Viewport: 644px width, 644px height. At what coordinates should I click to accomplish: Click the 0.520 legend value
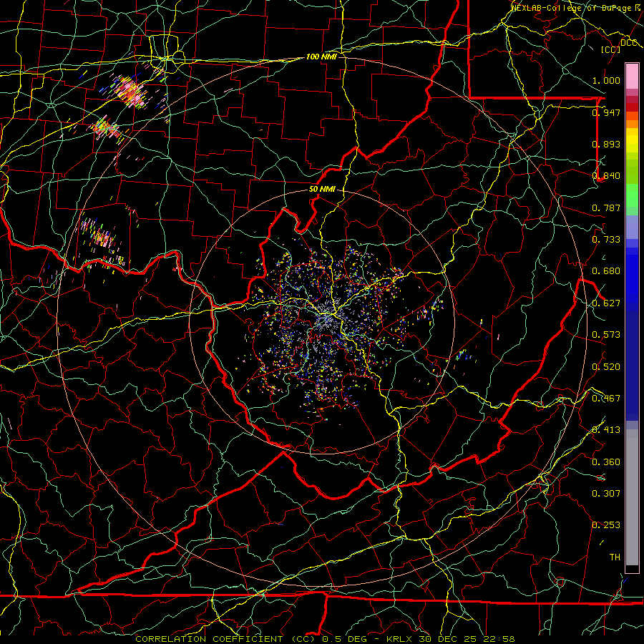click(x=606, y=367)
